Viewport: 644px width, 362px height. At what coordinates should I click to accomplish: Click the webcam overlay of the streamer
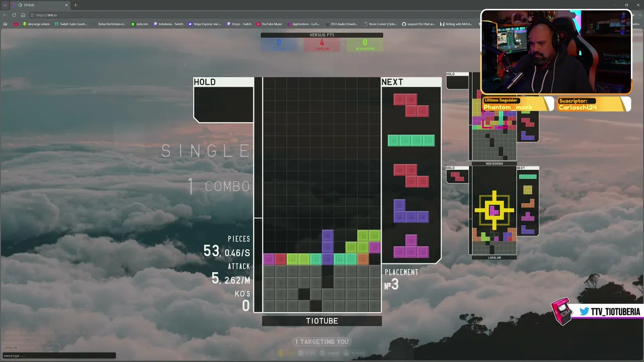556,52
